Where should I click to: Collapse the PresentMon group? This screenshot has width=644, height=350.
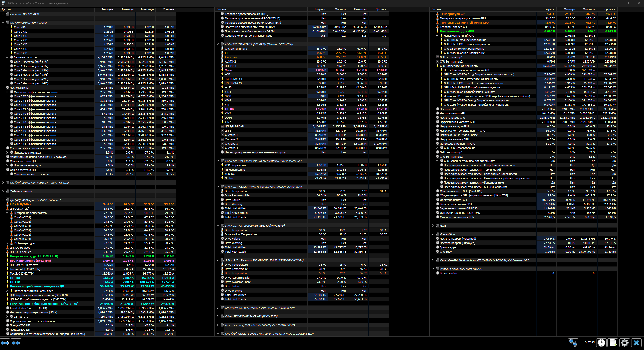(x=433, y=234)
